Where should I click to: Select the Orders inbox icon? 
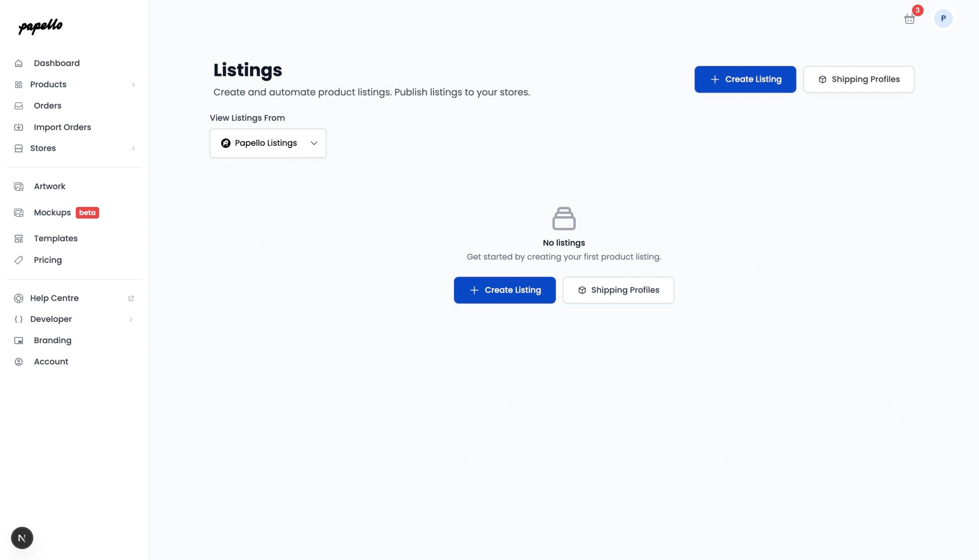click(x=19, y=106)
